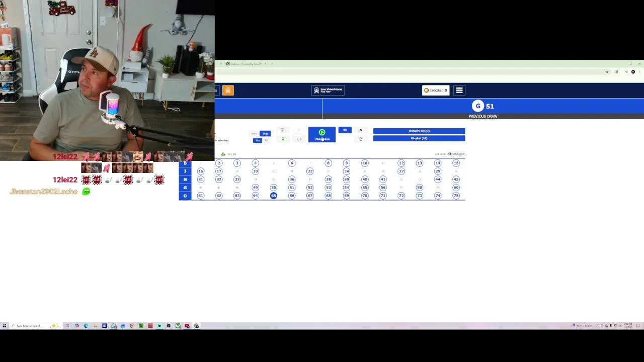
Task: Click the B row header
Action: pos(185,163)
